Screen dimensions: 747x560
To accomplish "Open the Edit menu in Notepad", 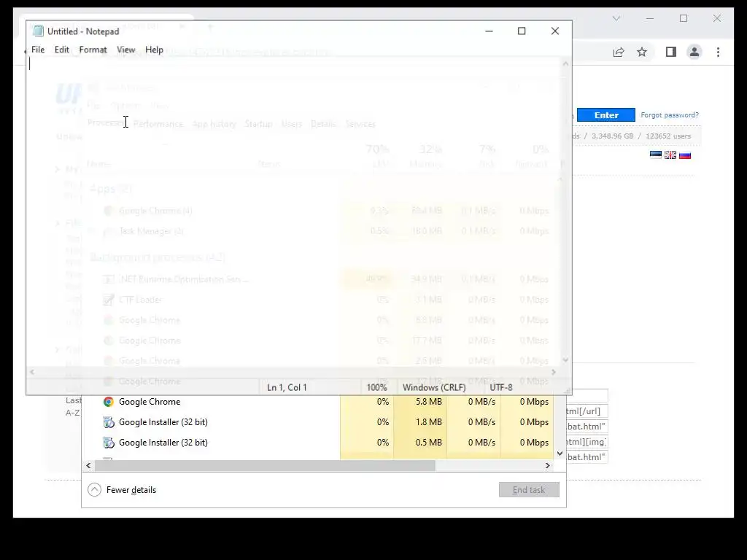I will [x=61, y=50].
